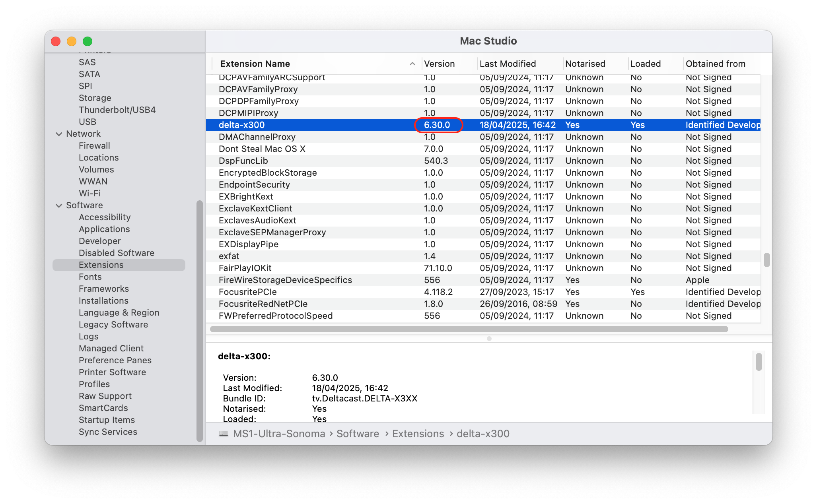Open Managed Client in sidebar

click(x=111, y=349)
